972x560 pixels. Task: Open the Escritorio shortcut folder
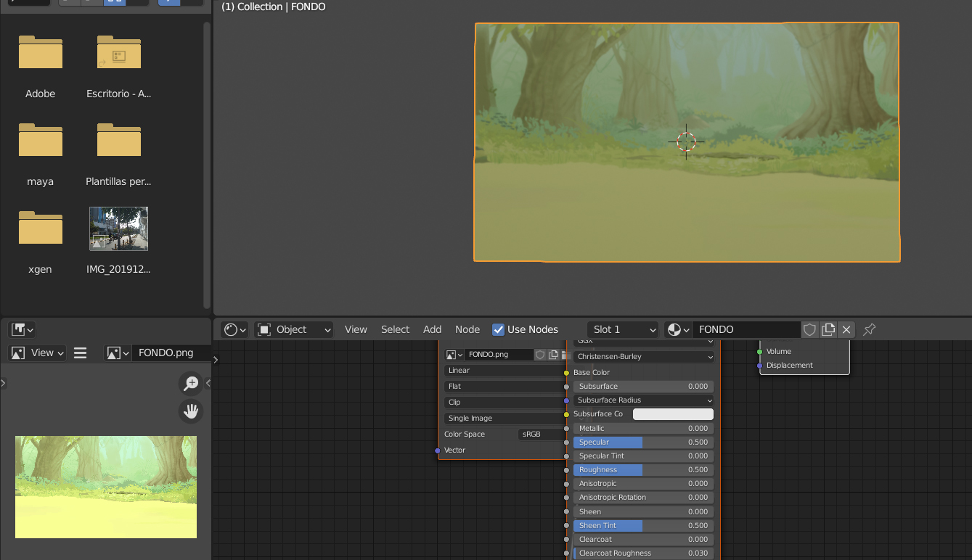(119, 52)
